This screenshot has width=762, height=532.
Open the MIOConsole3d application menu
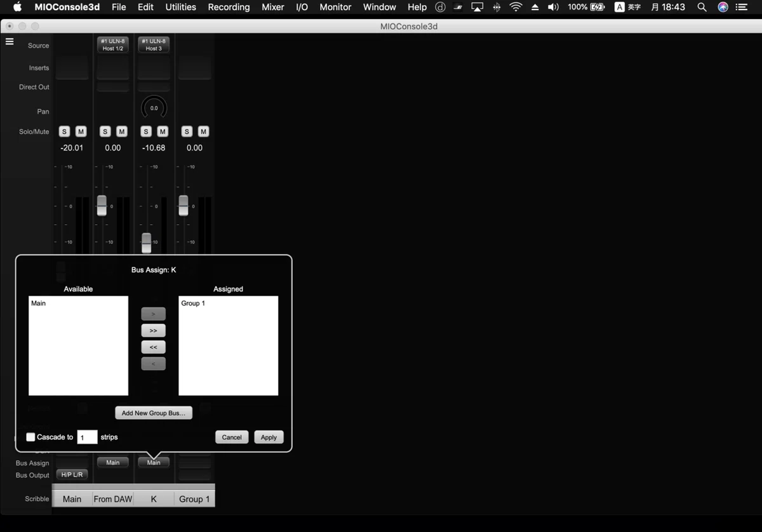click(67, 7)
